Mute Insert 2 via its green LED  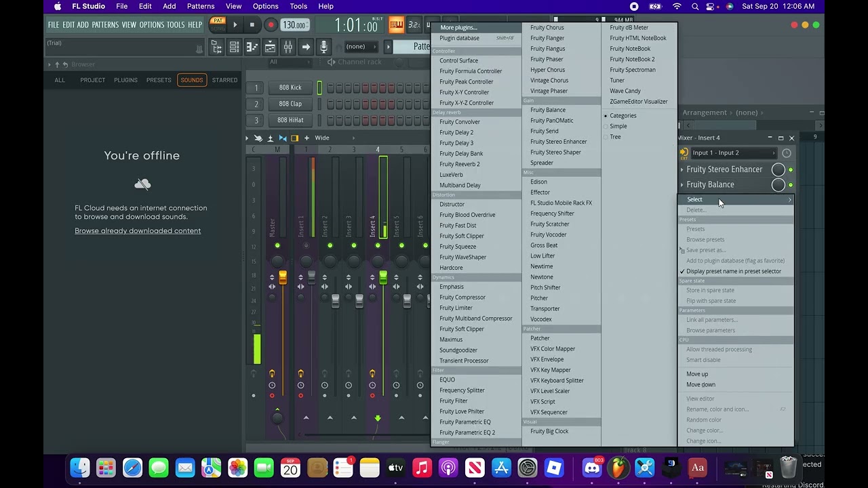(x=330, y=245)
